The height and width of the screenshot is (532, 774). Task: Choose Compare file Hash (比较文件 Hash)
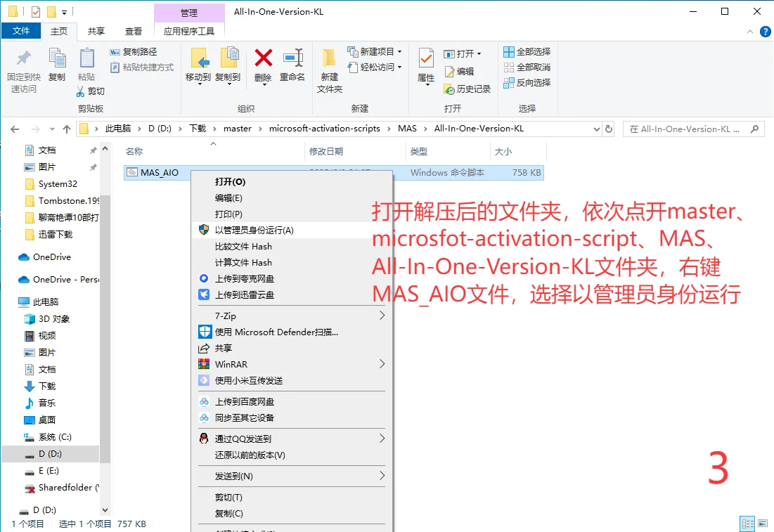coord(292,246)
